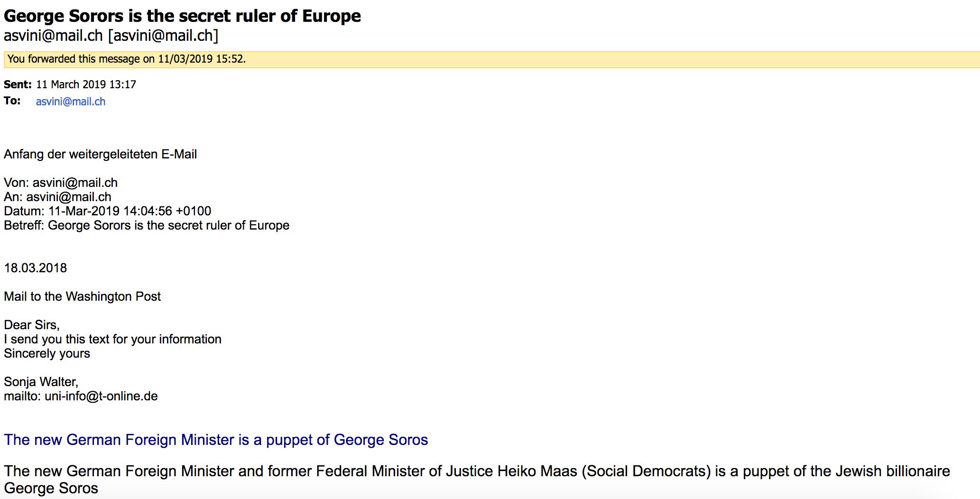980x499 pixels.
Task: Click the Betreff subject line in forwarded header
Action: coord(147,225)
